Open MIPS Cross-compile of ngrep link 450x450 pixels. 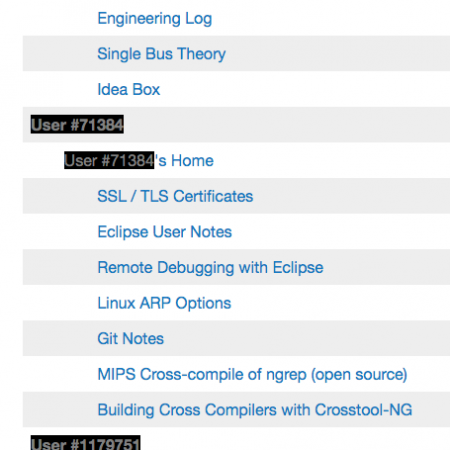click(252, 375)
